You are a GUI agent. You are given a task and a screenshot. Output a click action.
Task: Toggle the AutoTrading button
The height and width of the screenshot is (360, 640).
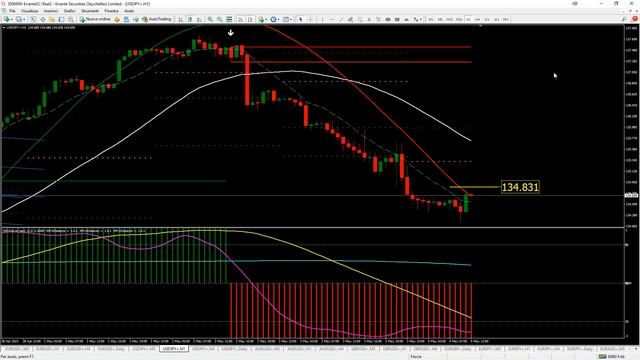point(157,19)
